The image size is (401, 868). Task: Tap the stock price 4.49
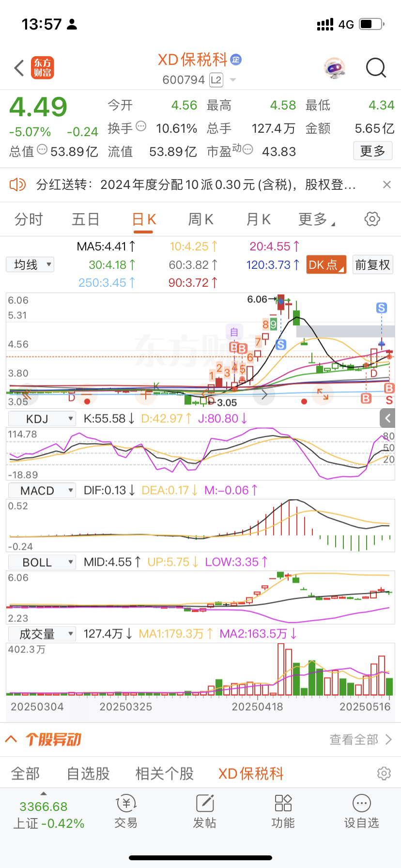[x=38, y=107]
